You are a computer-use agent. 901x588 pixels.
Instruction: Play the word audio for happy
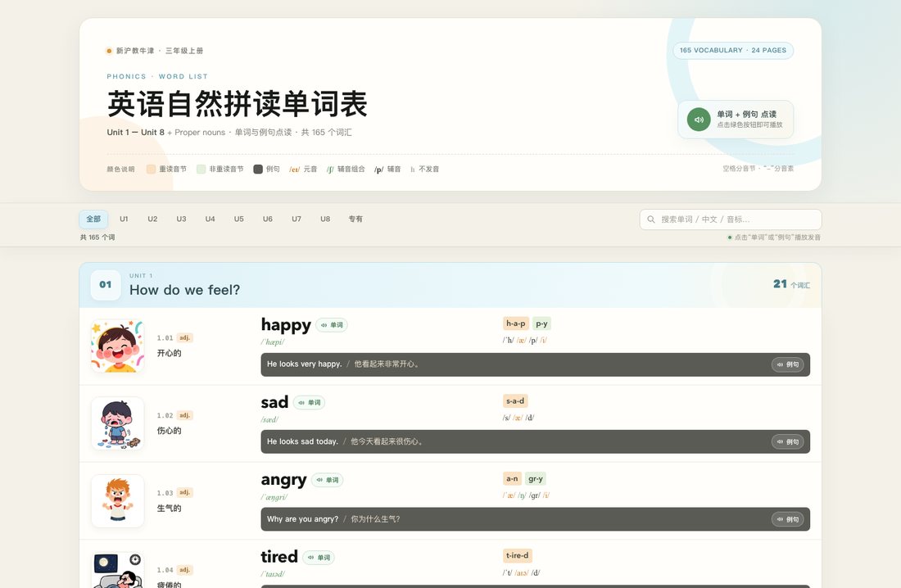click(332, 325)
